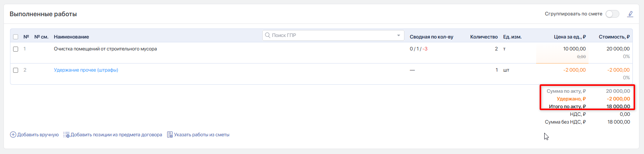Click the 'Наименование' column header

[71, 37]
